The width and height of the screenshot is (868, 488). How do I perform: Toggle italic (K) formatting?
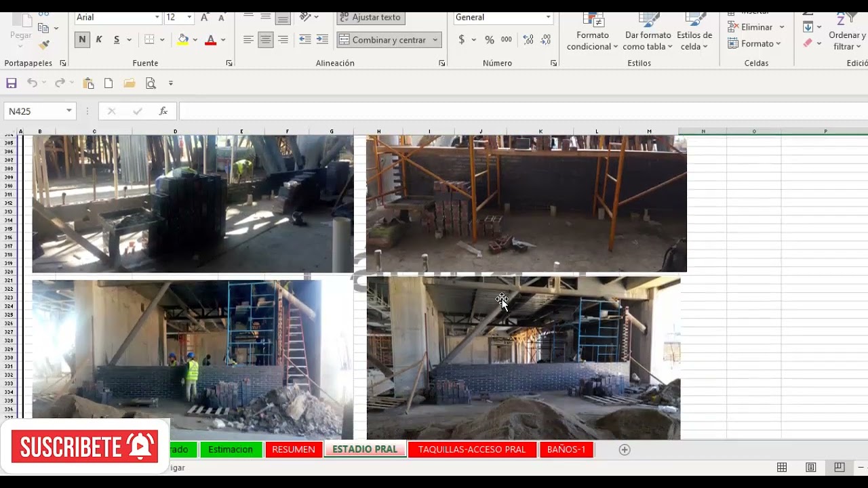coord(99,40)
